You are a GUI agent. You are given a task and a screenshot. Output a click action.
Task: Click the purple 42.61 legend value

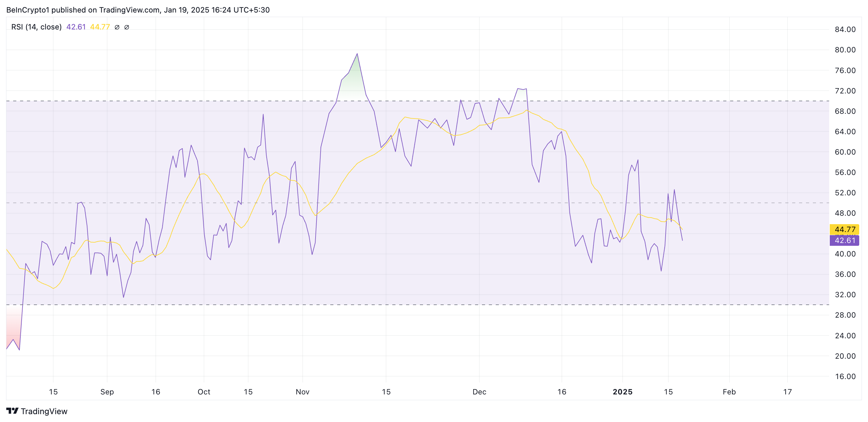coord(76,27)
